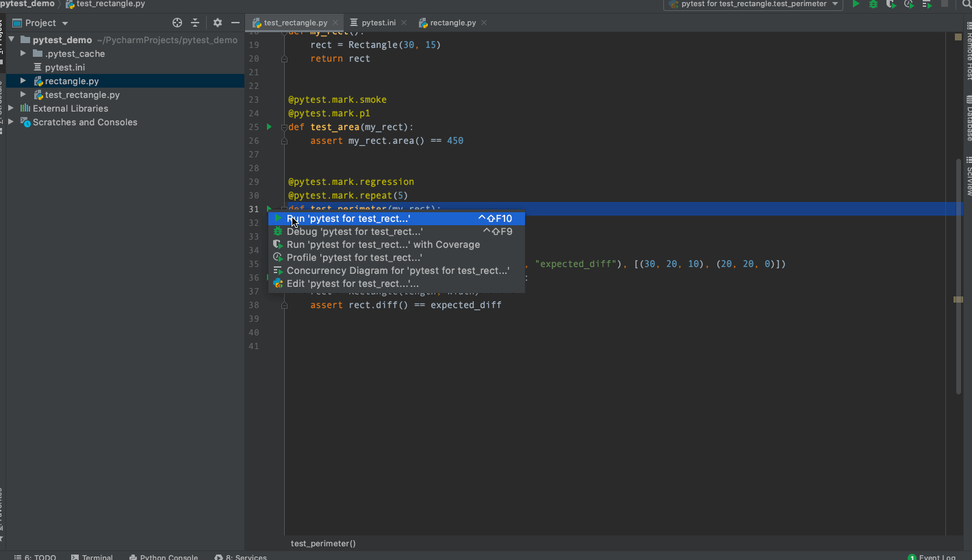Open the SciView side panel
The image size is (972, 560).
(x=968, y=176)
